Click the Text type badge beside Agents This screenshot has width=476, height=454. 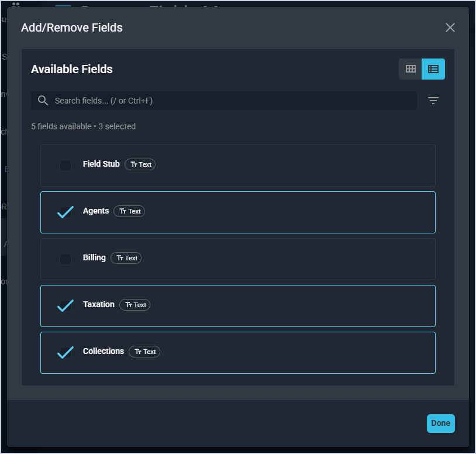(129, 211)
